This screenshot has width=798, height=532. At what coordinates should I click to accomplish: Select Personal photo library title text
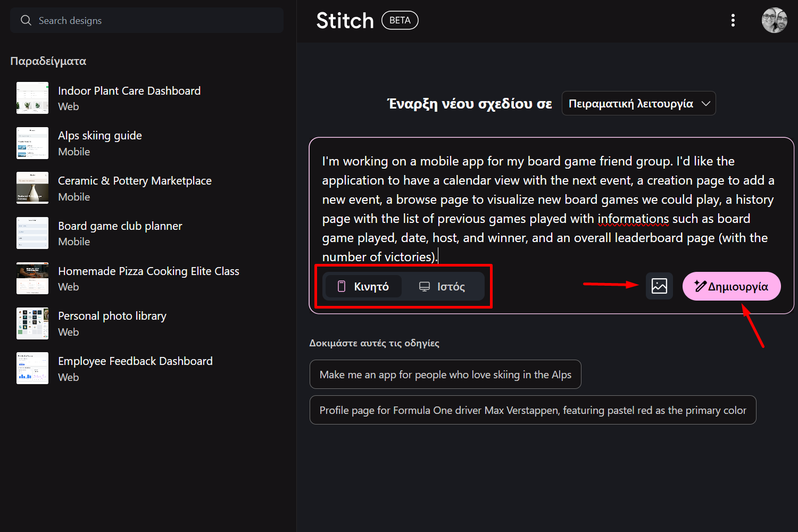[x=112, y=316]
